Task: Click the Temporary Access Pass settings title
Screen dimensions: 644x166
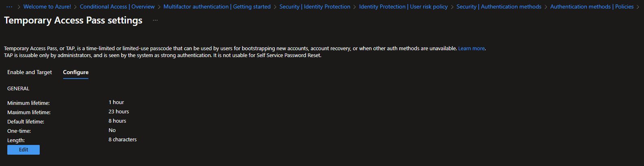Action: 73,20
